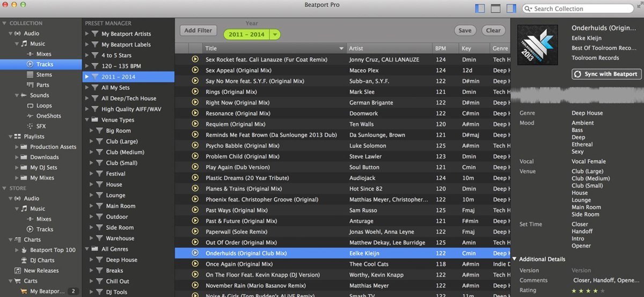644x297 pixels.
Task: Select the Parts item in sidebar
Action: [x=43, y=85]
